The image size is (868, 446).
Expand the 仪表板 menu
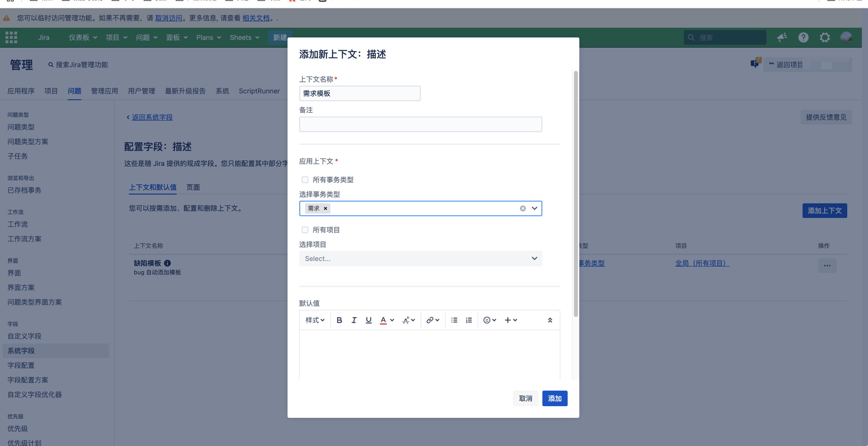pos(83,38)
